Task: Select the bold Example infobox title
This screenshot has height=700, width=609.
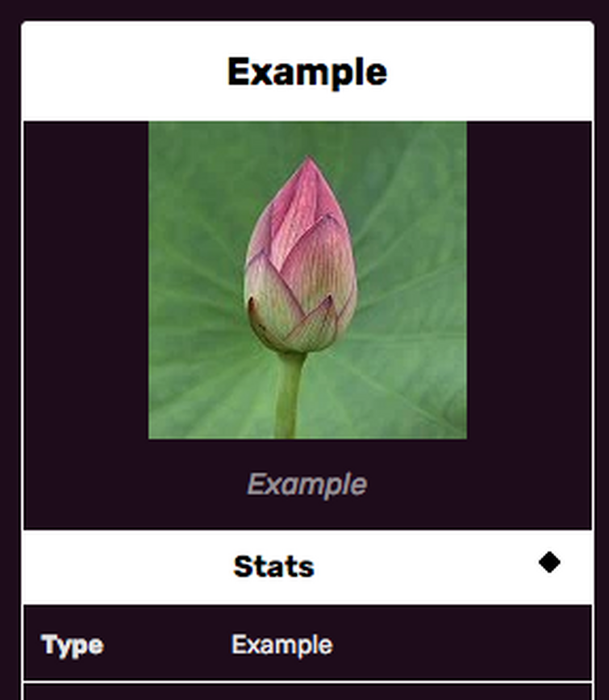Action: (x=307, y=73)
